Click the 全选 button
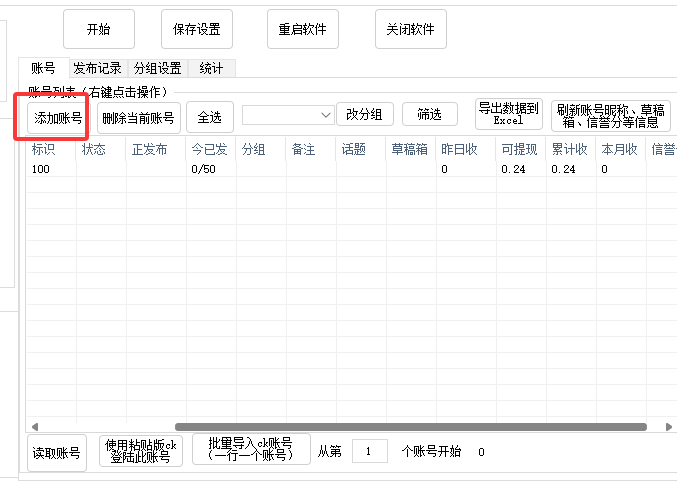This screenshot has width=682, height=484. [209, 117]
